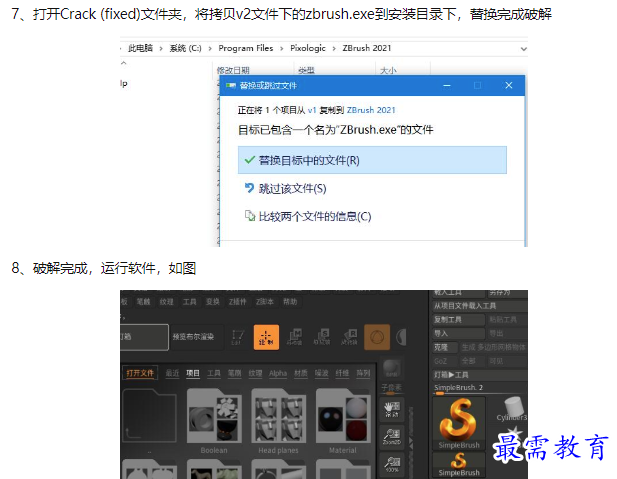Click ZBrush 2021 breadcrumb in address bar
The image size is (617, 479).
click(367, 48)
